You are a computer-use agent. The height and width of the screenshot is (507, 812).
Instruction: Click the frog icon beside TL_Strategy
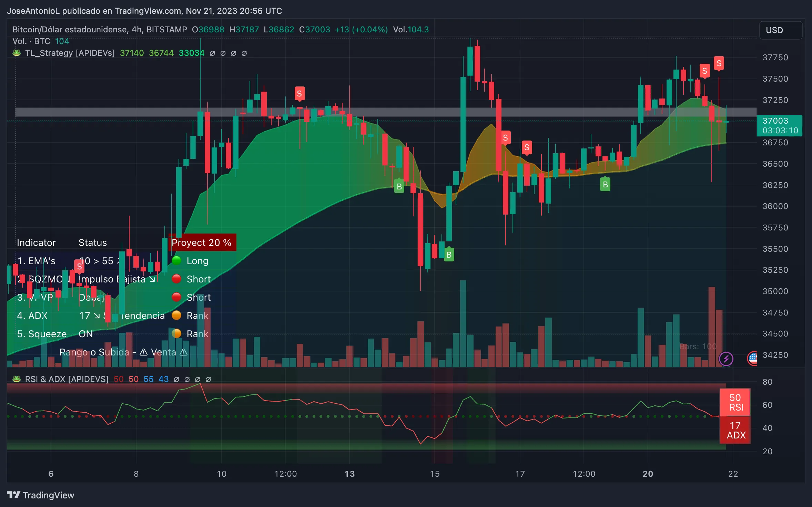(16, 53)
